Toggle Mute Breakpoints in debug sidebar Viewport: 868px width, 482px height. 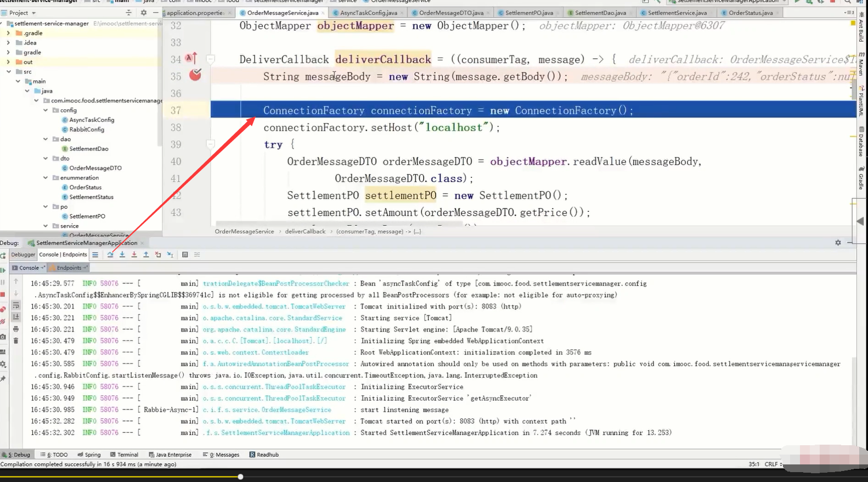[3, 321]
